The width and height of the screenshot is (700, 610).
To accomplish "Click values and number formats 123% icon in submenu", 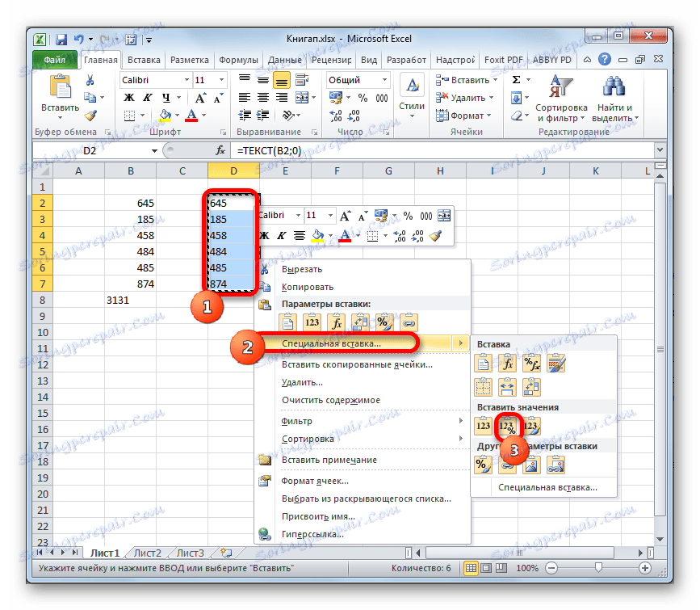I will point(507,426).
